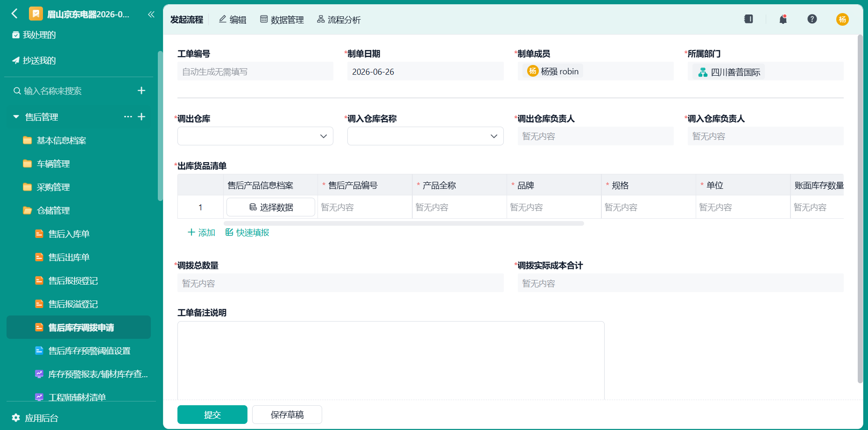Click gear icon beside 应用后台
The height and width of the screenshot is (430, 868).
(x=16, y=417)
